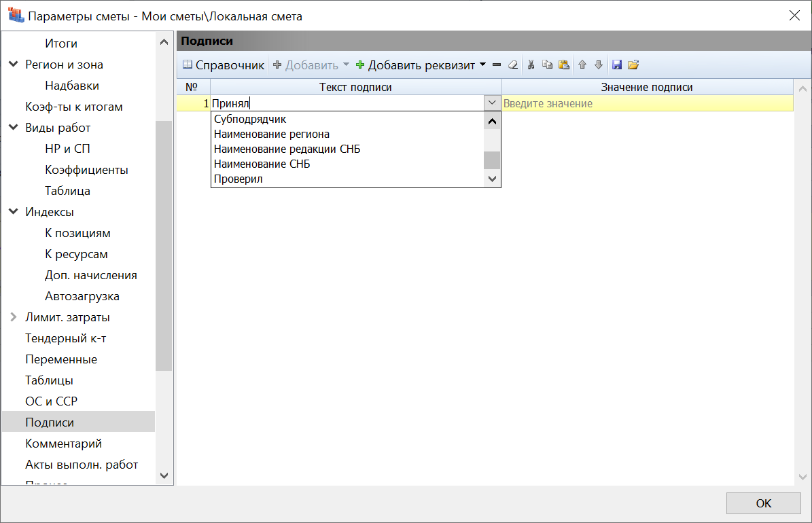Click the eraser clear icon
812x523 pixels.
pyautogui.click(x=513, y=65)
